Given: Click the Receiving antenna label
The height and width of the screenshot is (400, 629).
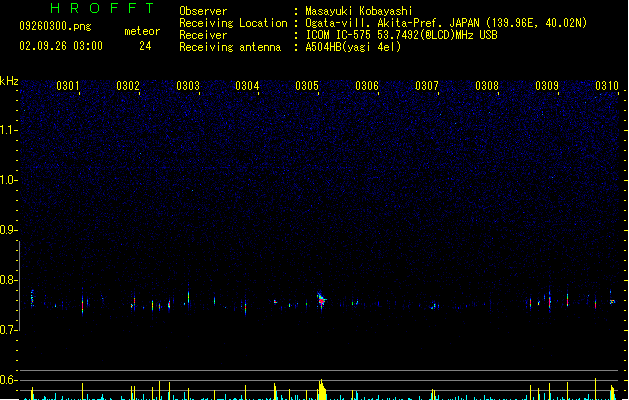Looking at the screenshot, I should [230, 47].
